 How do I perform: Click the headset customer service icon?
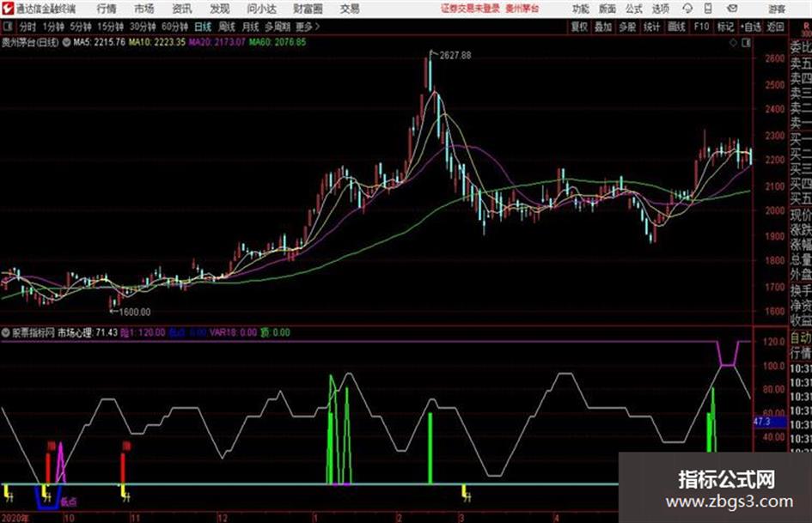[687, 9]
